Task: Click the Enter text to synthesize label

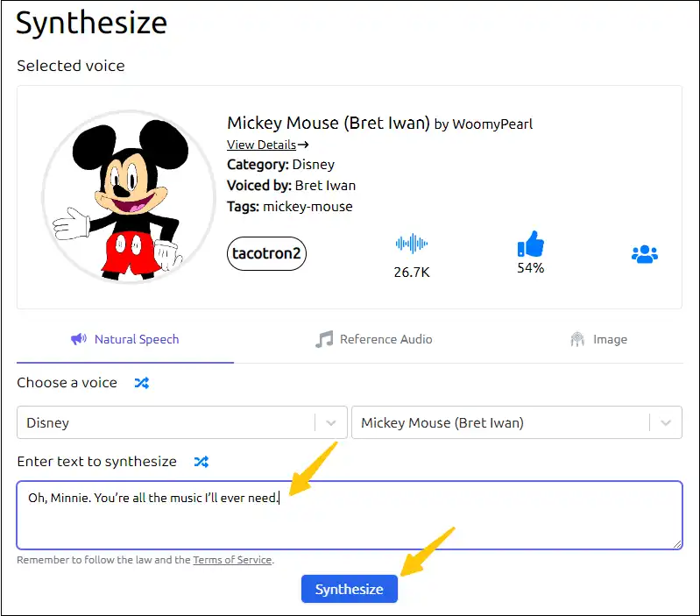Action: tap(97, 461)
